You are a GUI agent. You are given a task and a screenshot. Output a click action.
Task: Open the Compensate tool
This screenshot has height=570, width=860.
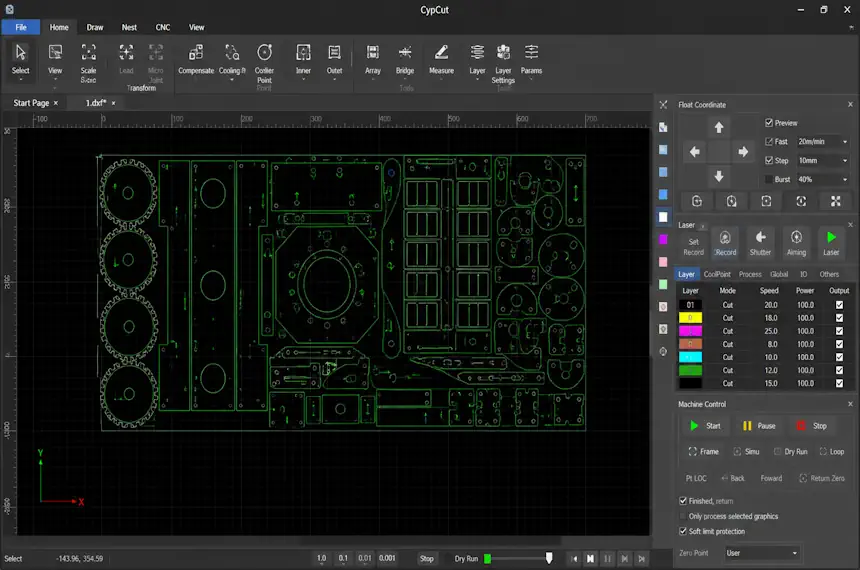[x=196, y=59]
